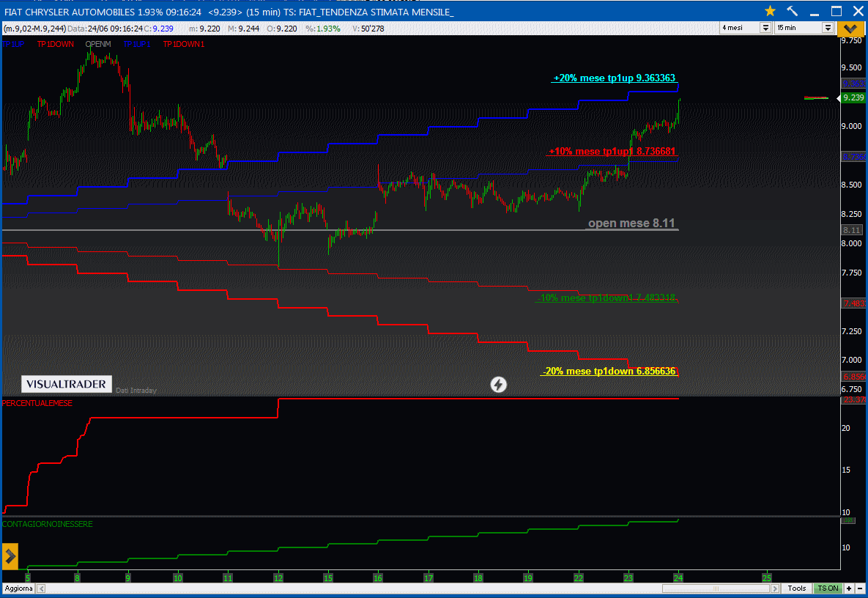Open the Tools menu

click(x=797, y=588)
